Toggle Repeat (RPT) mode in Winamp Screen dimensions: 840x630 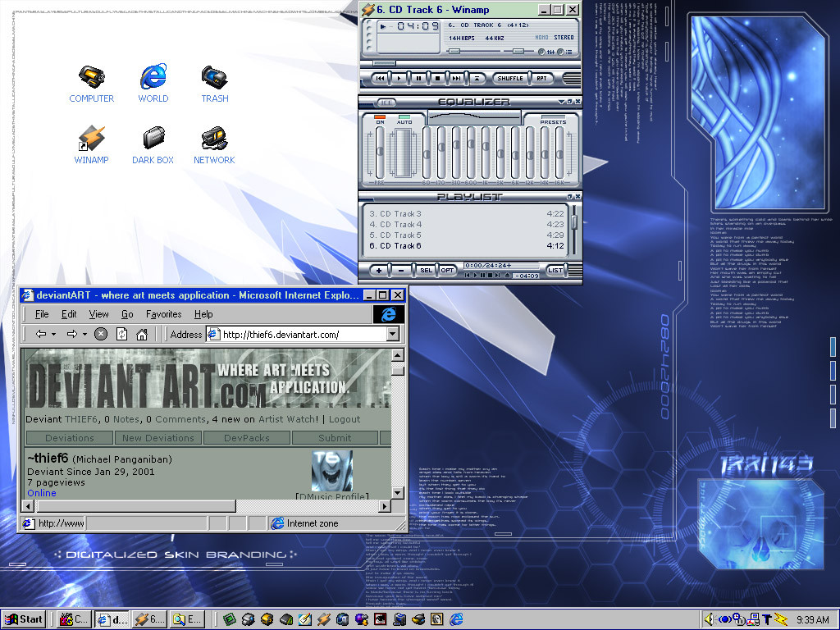coord(542,78)
